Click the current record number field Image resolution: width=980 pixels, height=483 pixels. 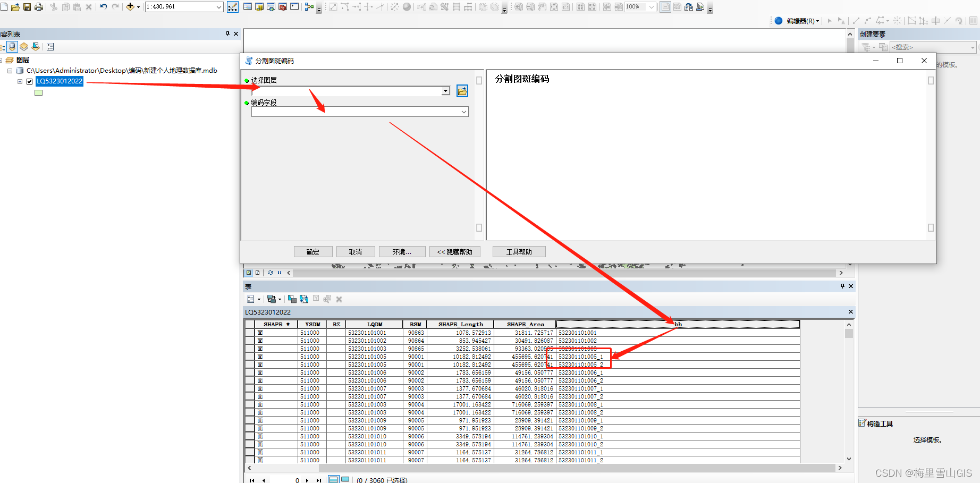[286, 480]
